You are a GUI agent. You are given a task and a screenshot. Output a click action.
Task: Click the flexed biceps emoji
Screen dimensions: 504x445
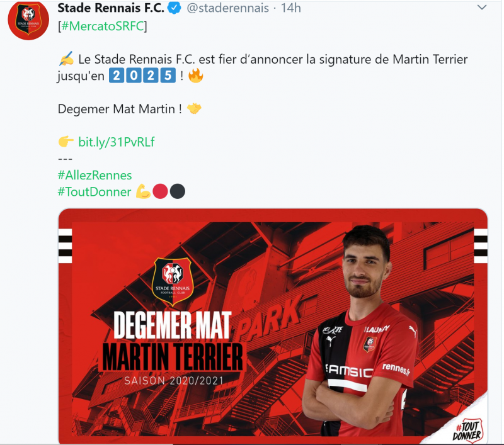[x=143, y=191]
